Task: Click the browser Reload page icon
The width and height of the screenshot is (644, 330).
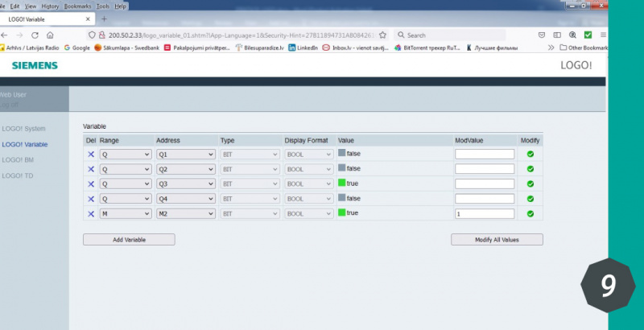Action: tap(35, 35)
